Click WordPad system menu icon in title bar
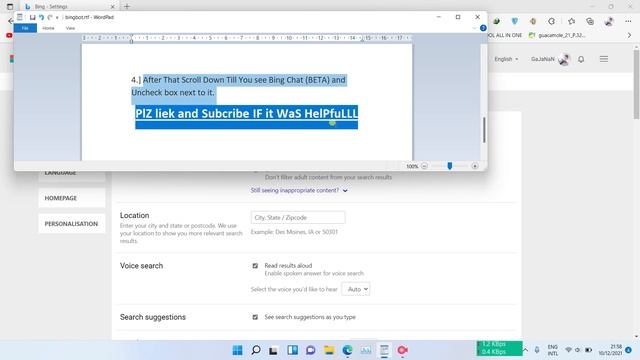Screen dimensions: 640x360 pyautogui.click(x=20, y=17)
